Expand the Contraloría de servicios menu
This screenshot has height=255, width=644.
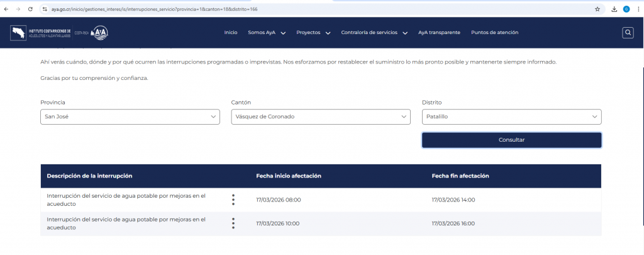click(374, 33)
